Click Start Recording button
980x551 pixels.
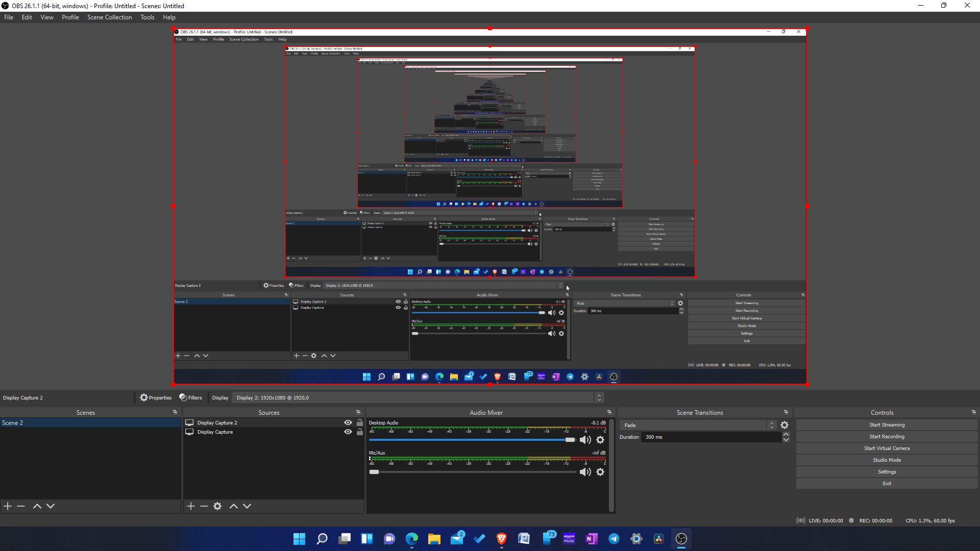(x=887, y=437)
